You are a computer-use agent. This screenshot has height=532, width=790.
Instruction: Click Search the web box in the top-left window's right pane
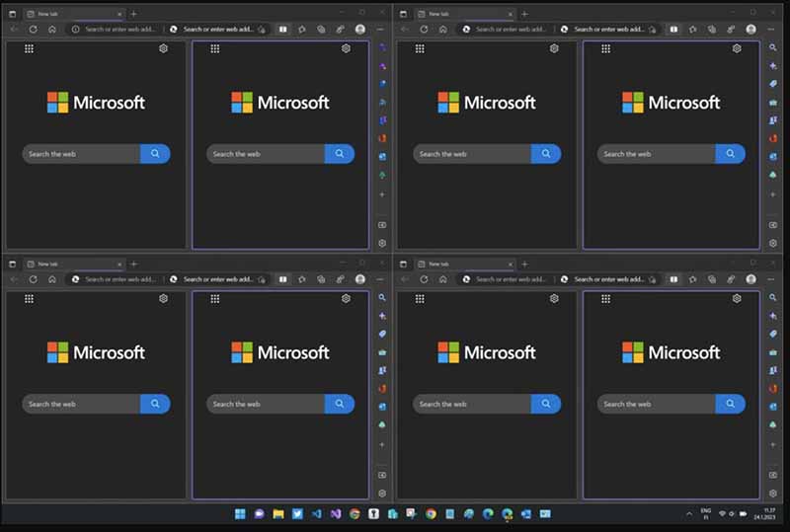[266, 154]
